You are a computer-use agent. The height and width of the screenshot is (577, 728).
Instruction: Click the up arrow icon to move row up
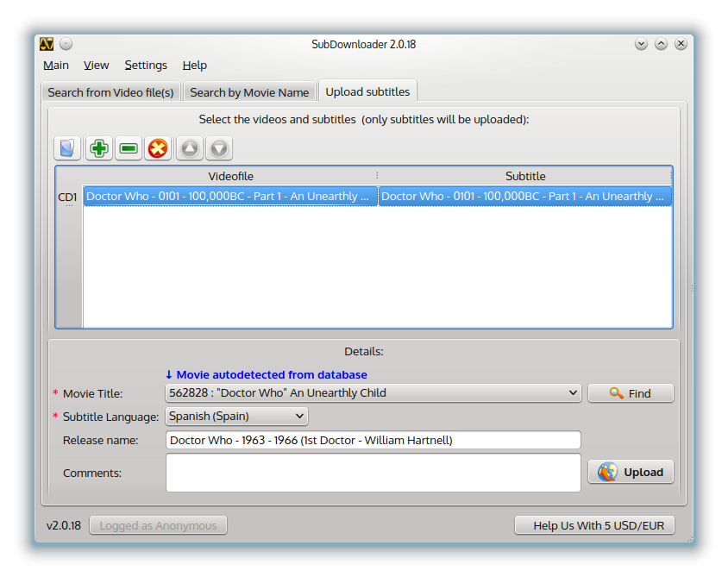(x=188, y=147)
